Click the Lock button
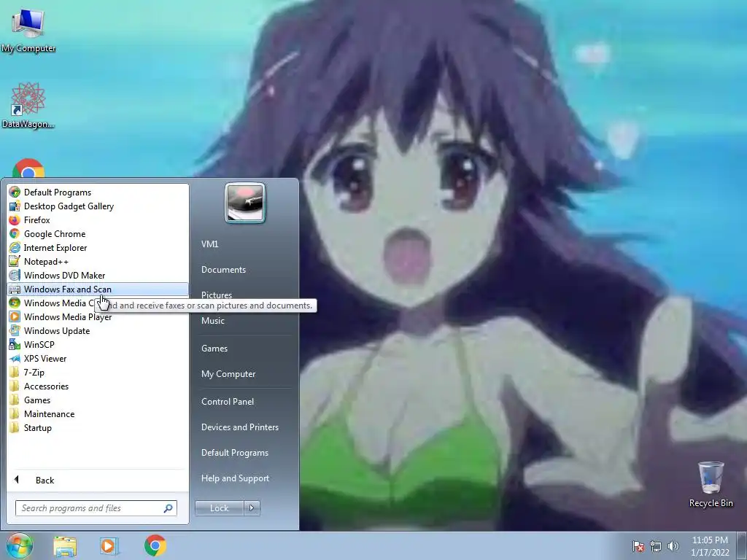The width and height of the screenshot is (747, 560). [x=219, y=508]
